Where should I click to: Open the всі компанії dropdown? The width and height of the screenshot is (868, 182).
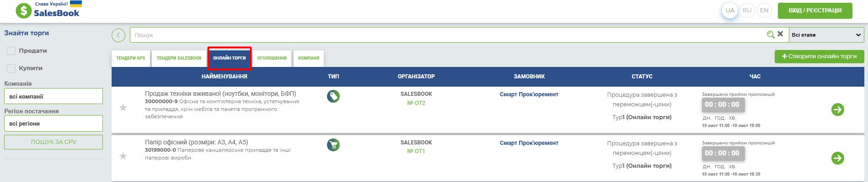click(x=54, y=96)
